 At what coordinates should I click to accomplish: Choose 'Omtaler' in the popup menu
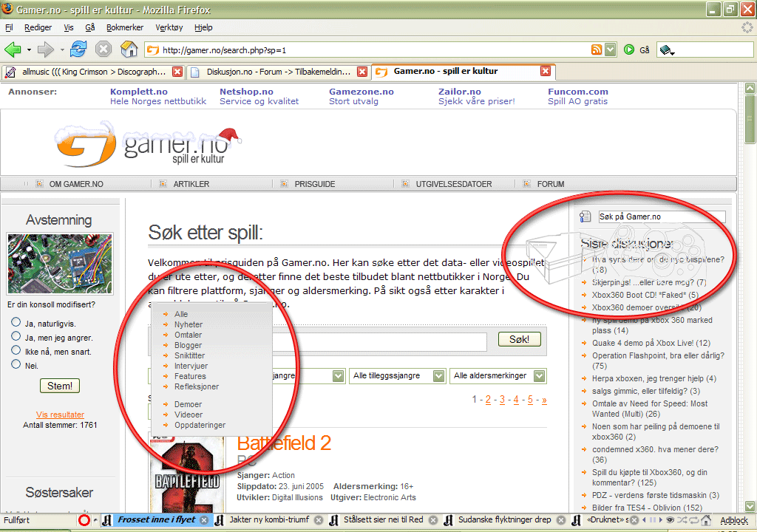(x=188, y=335)
